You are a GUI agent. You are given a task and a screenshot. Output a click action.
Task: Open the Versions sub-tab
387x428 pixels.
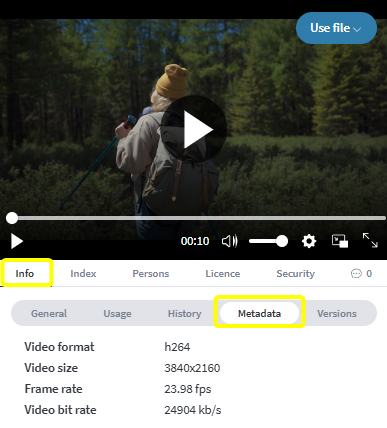point(337,314)
